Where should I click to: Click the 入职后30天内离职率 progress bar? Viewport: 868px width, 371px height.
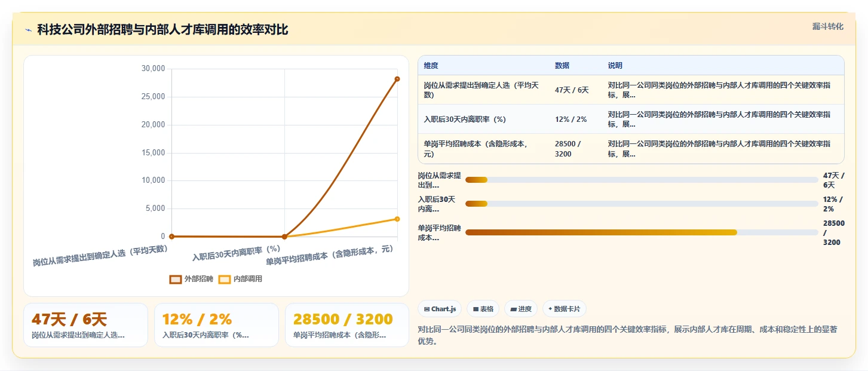[x=642, y=204]
